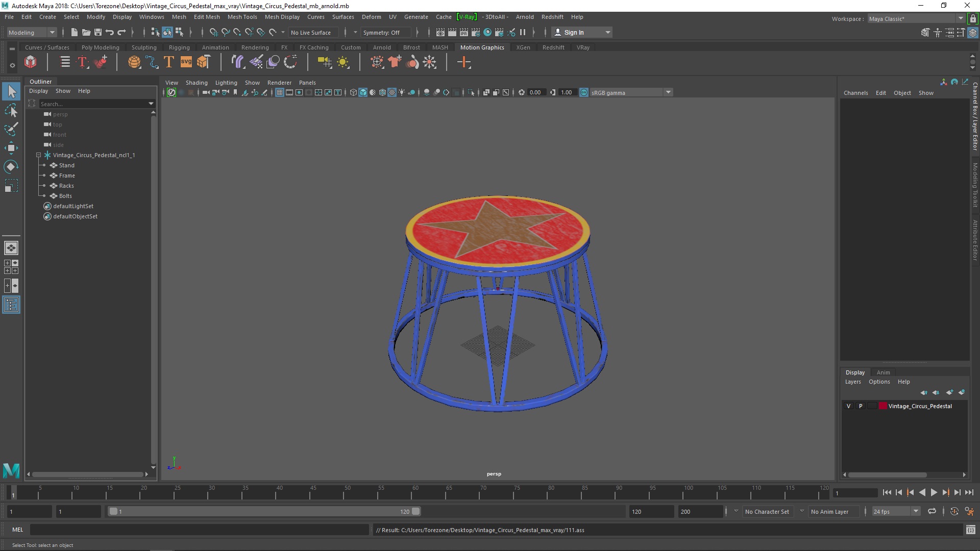Click the Sign In button
This screenshot has width=980, height=551.
[x=574, y=32]
